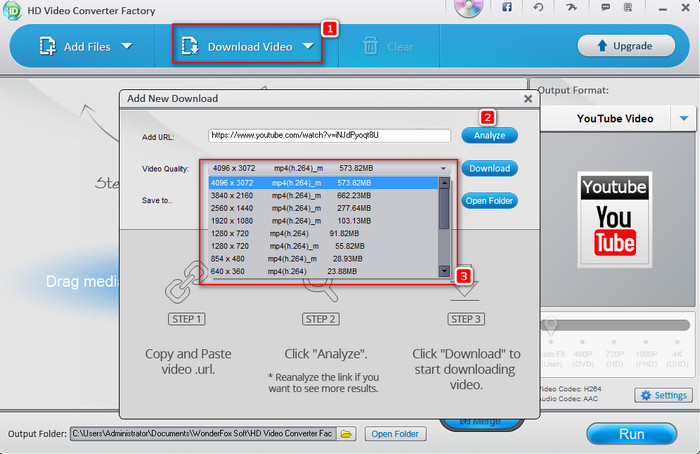Select 1920 x 1080 103.13MB option
This screenshot has height=454, width=700.
pyautogui.click(x=323, y=221)
